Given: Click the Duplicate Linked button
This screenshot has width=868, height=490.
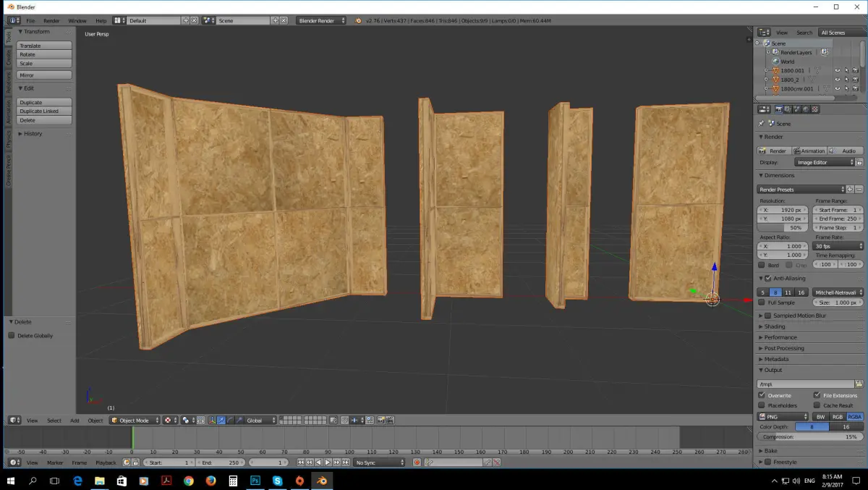Looking at the screenshot, I should [44, 111].
